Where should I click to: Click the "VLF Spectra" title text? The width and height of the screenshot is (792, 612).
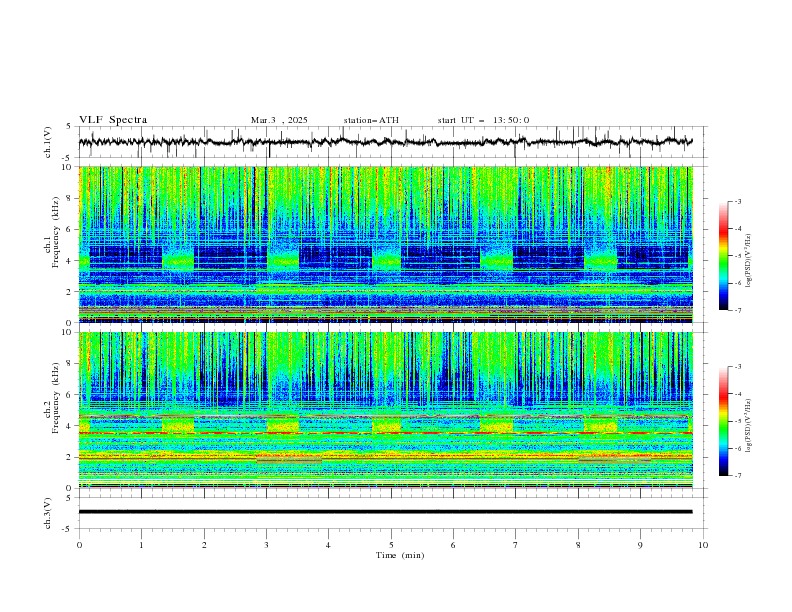(x=113, y=120)
